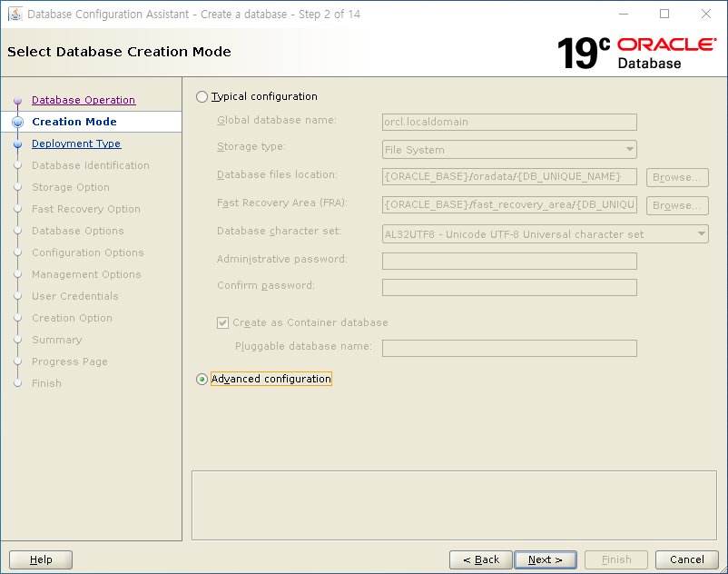Click the Fast Recovery Area field
Screen dimensions: 728x574
(x=509, y=204)
